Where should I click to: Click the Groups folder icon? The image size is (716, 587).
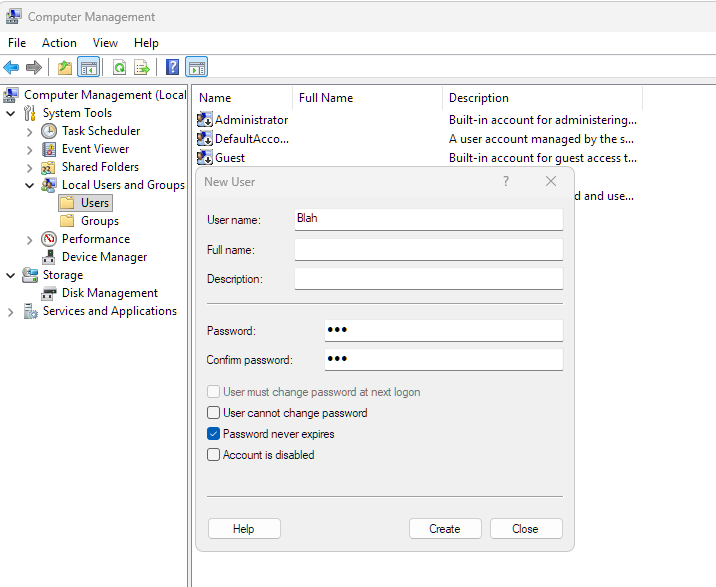pos(67,221)
